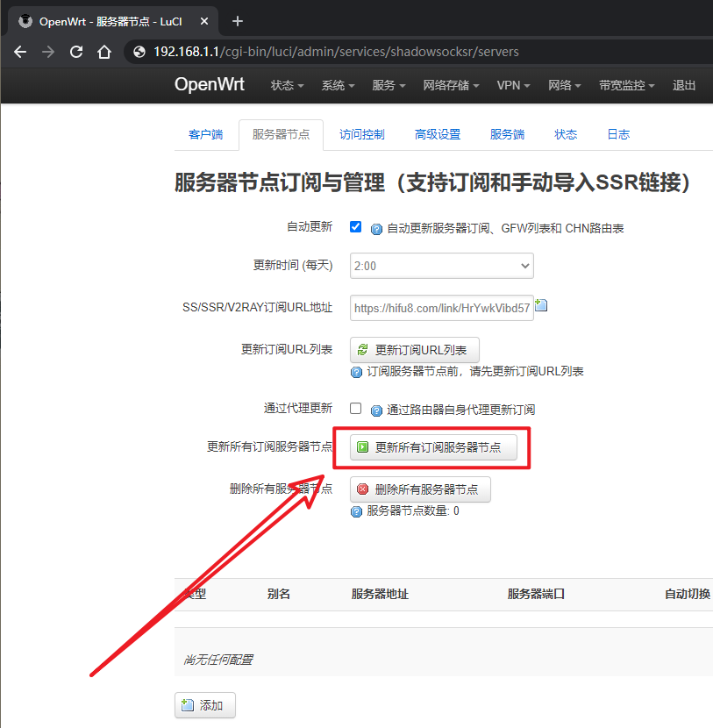This screenshot has height=728, width=713.
Task: Switch to the 服务端 tab
Action: point(508,135)
